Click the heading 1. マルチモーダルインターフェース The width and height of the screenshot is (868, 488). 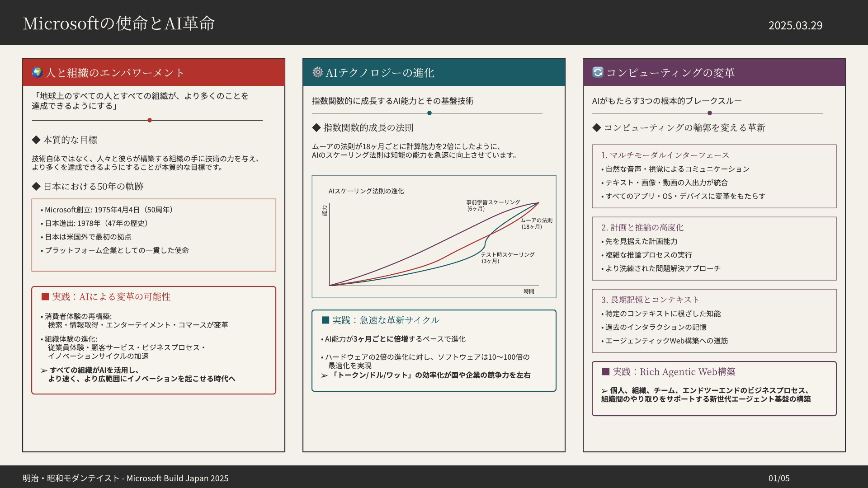pyautogui.click(x=665, y=155)
